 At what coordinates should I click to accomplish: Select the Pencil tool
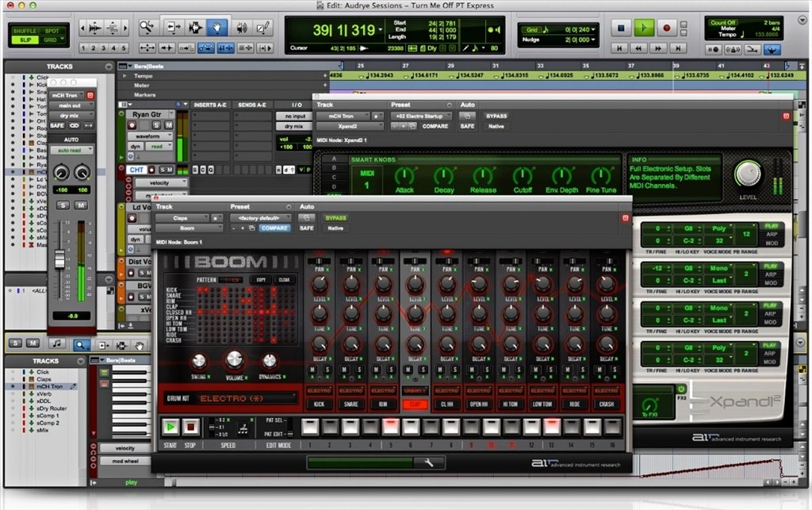point(264,27)
